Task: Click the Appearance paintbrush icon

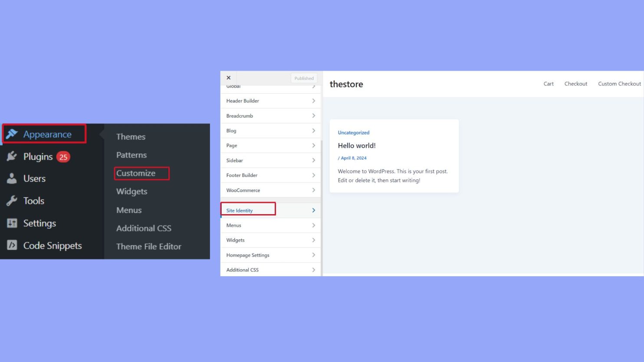Action: tap(12, 134)
